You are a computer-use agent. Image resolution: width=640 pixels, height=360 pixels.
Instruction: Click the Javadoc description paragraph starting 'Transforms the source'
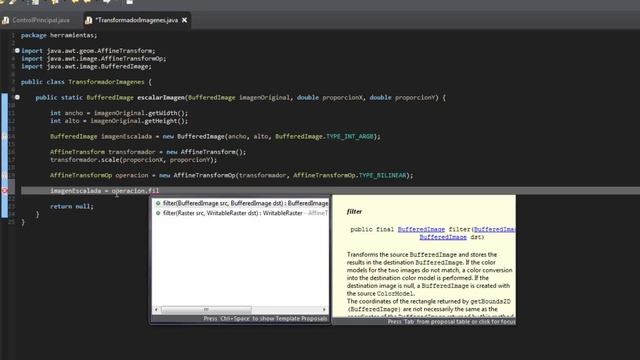point(429,274)
